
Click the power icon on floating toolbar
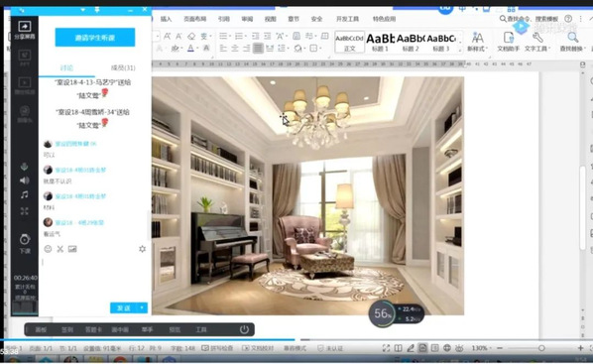click(x=244, y=329)
